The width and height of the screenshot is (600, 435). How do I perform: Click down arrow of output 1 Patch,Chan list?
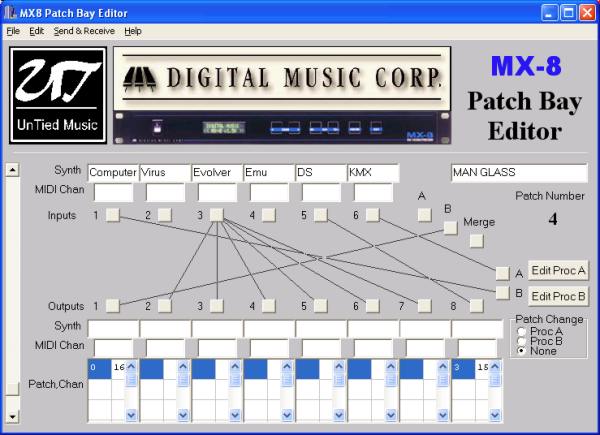(131, 414)
